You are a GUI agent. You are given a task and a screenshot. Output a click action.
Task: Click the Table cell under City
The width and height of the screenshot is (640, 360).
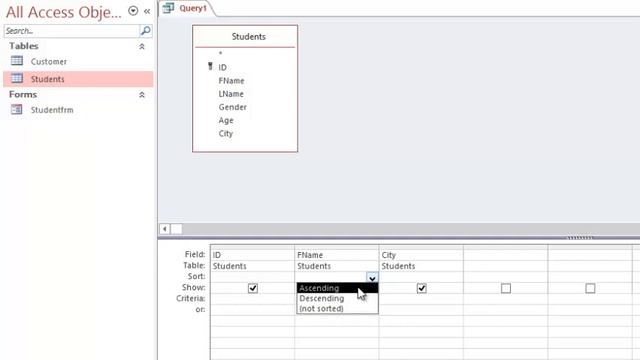[x=421, y=266]
